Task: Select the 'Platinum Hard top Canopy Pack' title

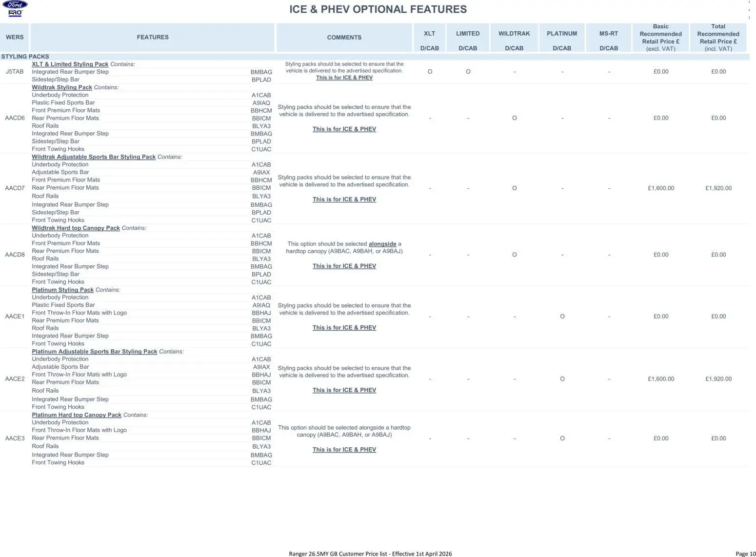Action: click(77, 415)
